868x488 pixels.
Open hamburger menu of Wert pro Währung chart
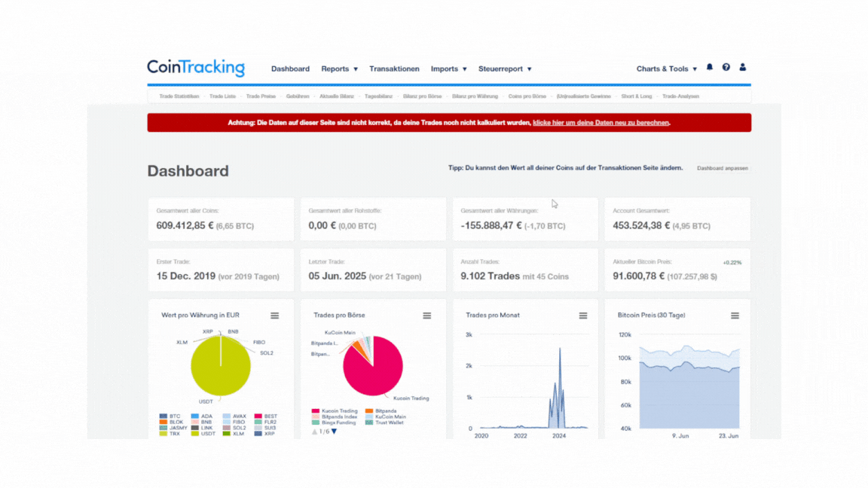(x=274, y=316)
